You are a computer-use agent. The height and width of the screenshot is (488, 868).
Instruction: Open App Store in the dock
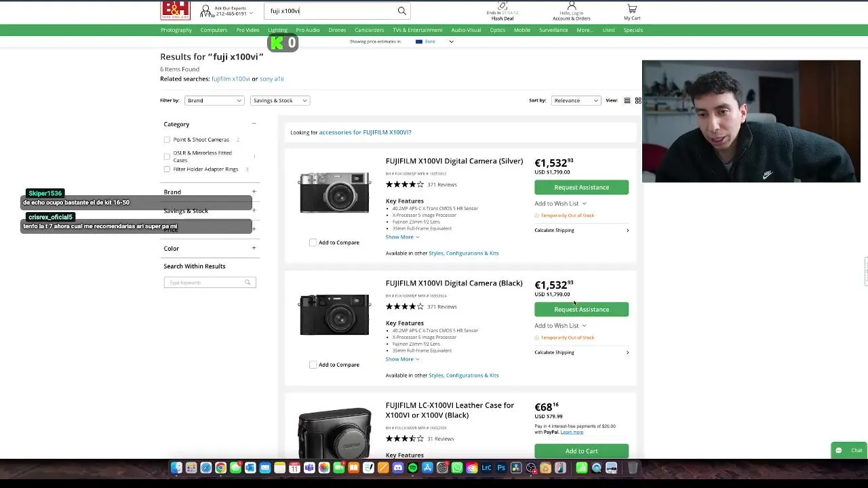pyautogui.click(x=427, y=468)
